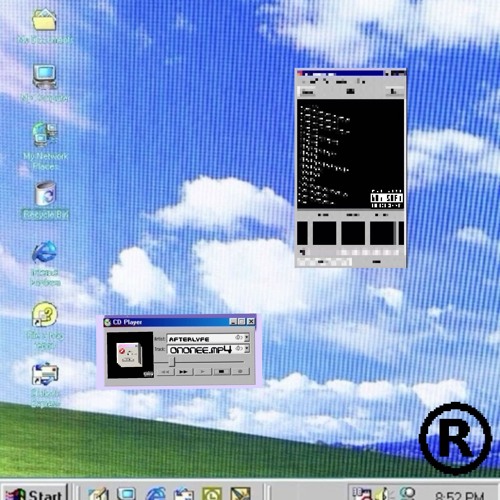Click the yellow clock icon in quick launch
Image resolution: width=500 pixels, height=500 pixels.
(x=212, y=494)
